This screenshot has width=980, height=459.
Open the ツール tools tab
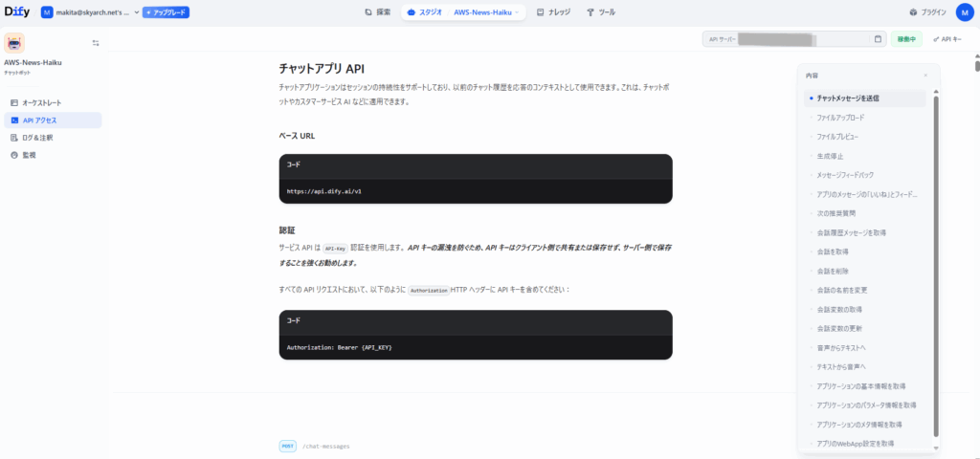click(x=601, y=12)
